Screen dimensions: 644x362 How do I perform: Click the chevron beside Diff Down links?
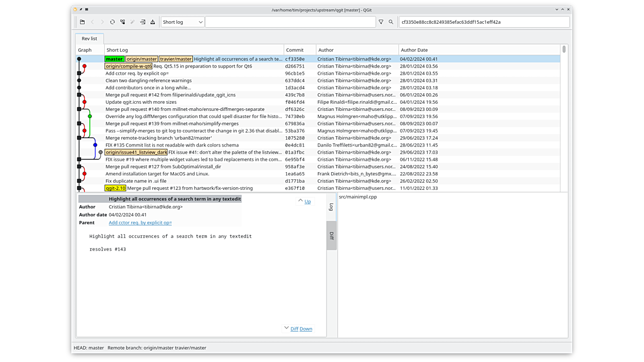coord(286,328)
